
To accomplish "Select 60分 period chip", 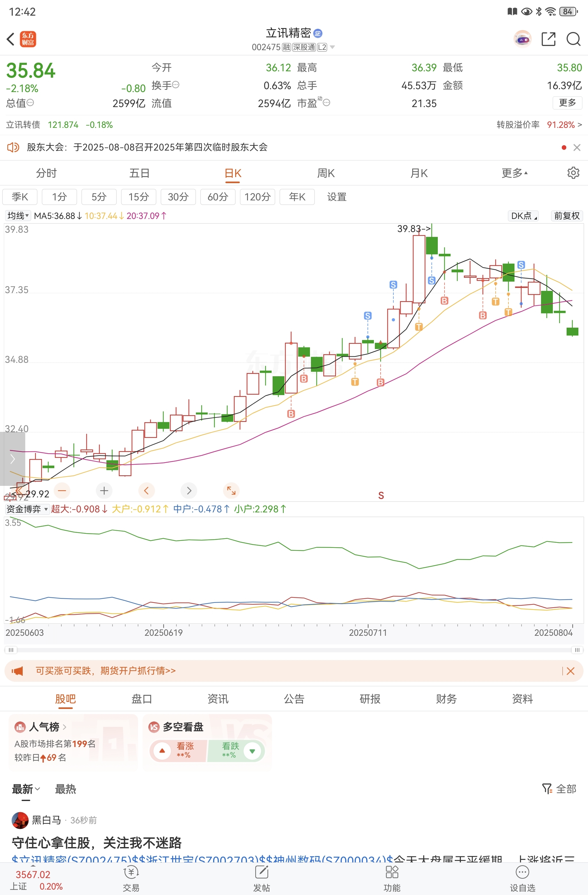I will (x=218, y=197).
